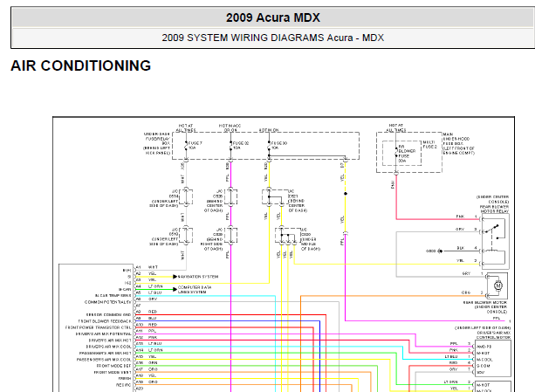Click the rear blower motor M symbol
Image resolution: width=535 pixels, height=392 pixels.
pyautogui.click(x=497, y=285)
